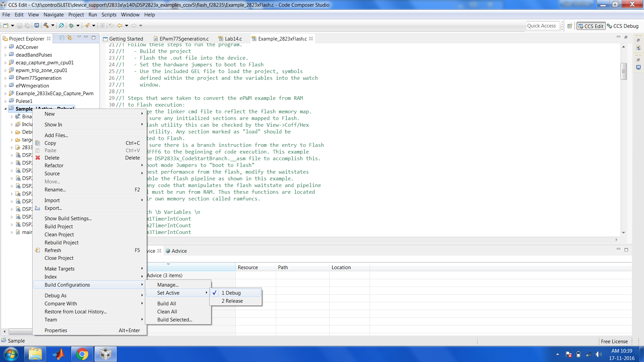
Task: Click Manage... in Build Configurations submenu
Action: [x=168, y=285]
